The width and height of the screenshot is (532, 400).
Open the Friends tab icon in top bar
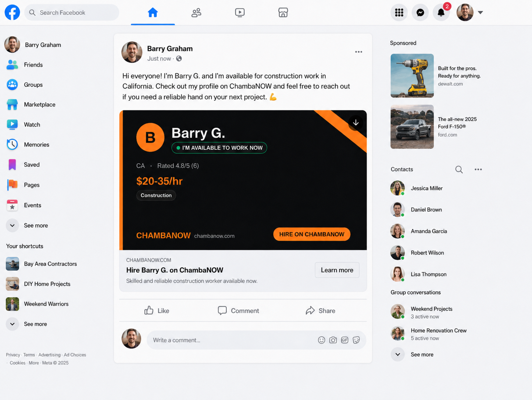pos(196,13)
